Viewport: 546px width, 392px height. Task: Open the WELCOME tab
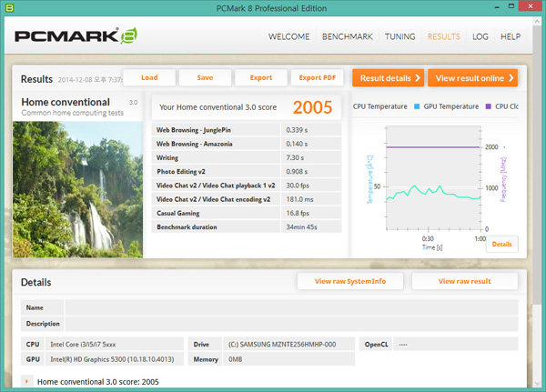coord(292,37)
